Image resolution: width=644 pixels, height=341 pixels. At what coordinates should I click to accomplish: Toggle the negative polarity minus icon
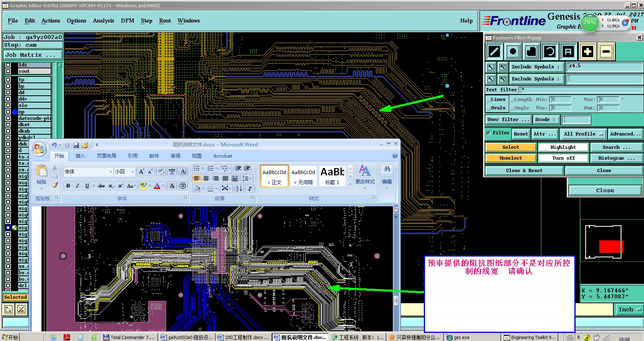click(x=606, y=51)
